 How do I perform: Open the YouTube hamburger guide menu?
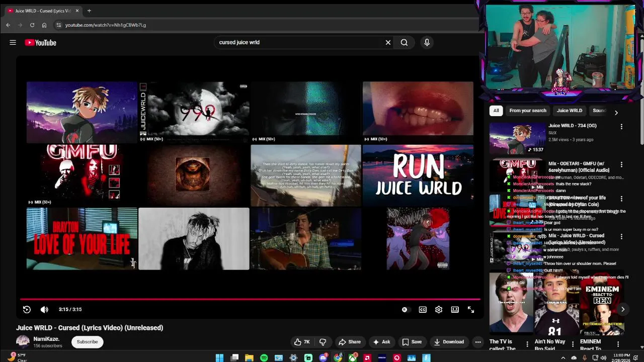pyautogui.click(x=13, y=43)
